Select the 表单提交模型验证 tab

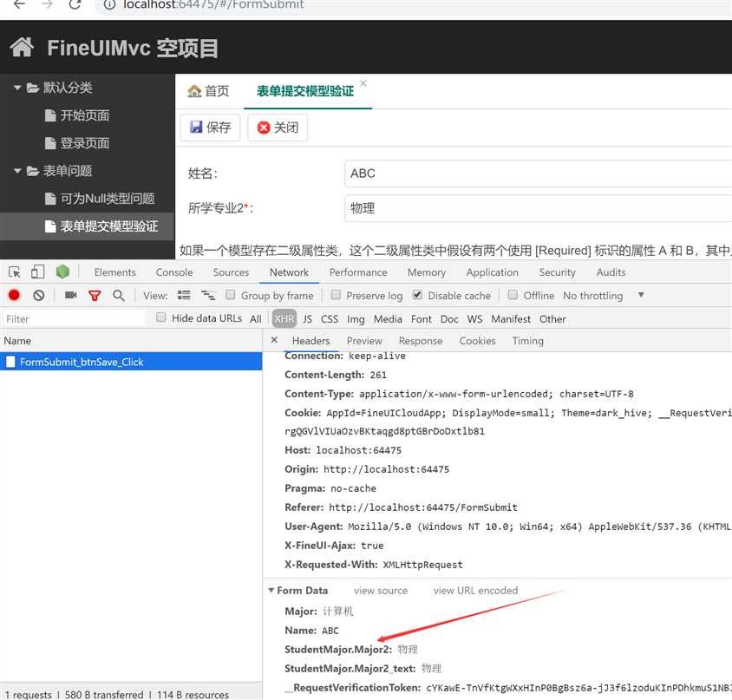click(305, 91)
